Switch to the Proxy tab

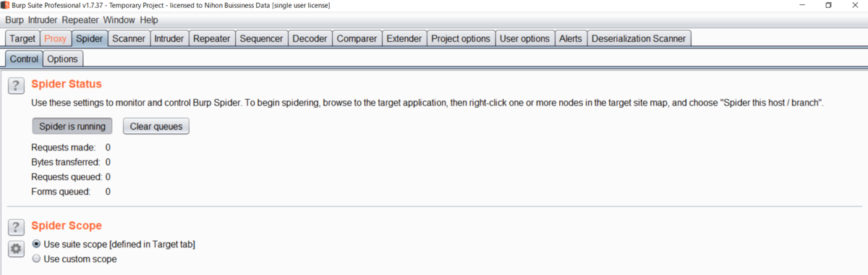pyautogui.click(x=56, y=38)
